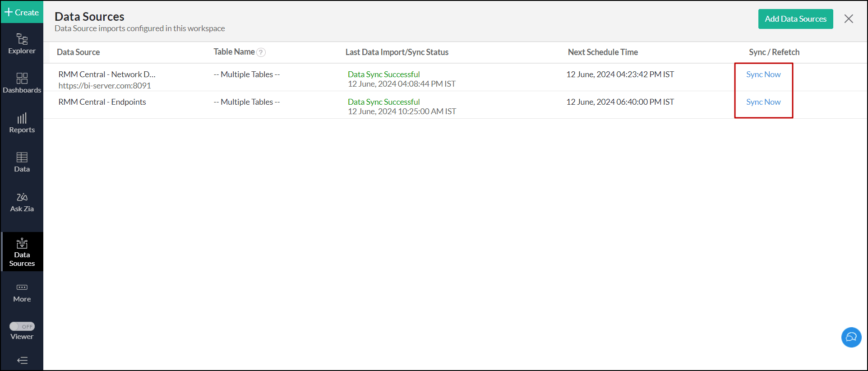Click the Add Data Sources button
Screen dimensions: 868x371
pos(795,19)
